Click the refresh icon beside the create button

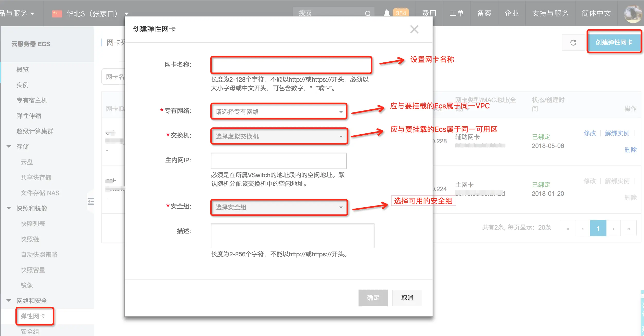pos(573,43)
